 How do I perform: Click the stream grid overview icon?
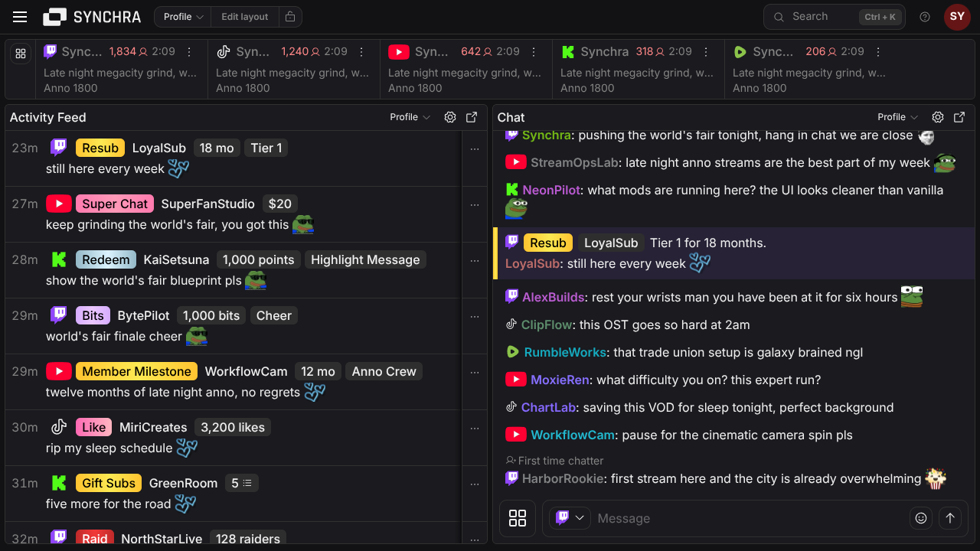pyautogui.click(x=21, y=54)
